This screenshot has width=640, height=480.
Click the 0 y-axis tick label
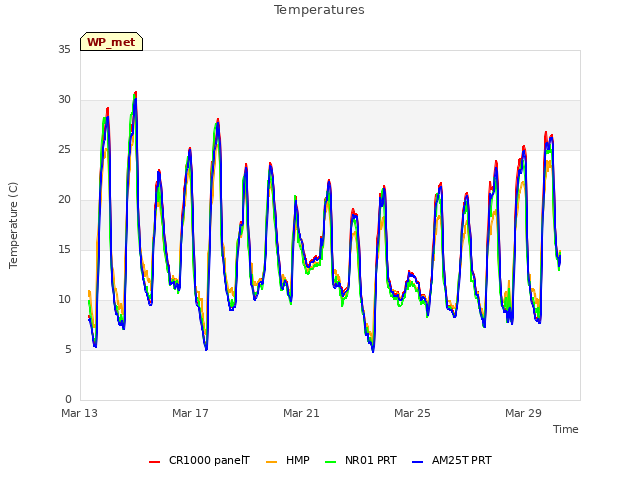point(68,400)
